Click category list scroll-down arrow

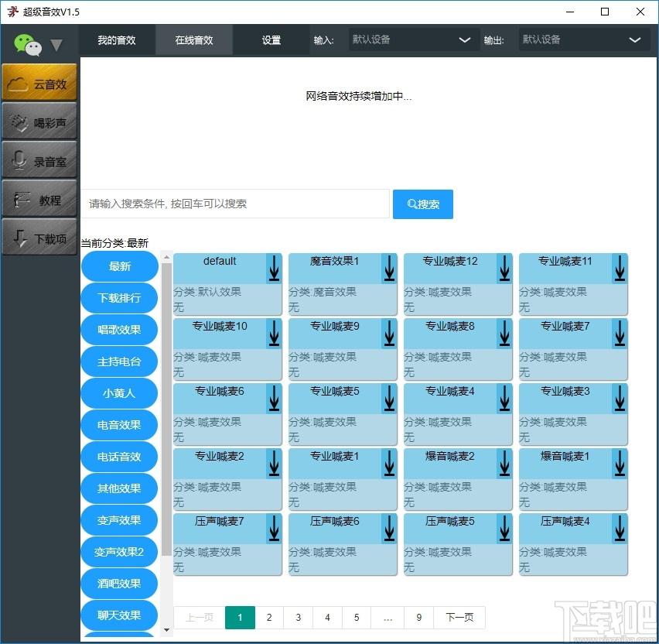click(x=166, y=630)
